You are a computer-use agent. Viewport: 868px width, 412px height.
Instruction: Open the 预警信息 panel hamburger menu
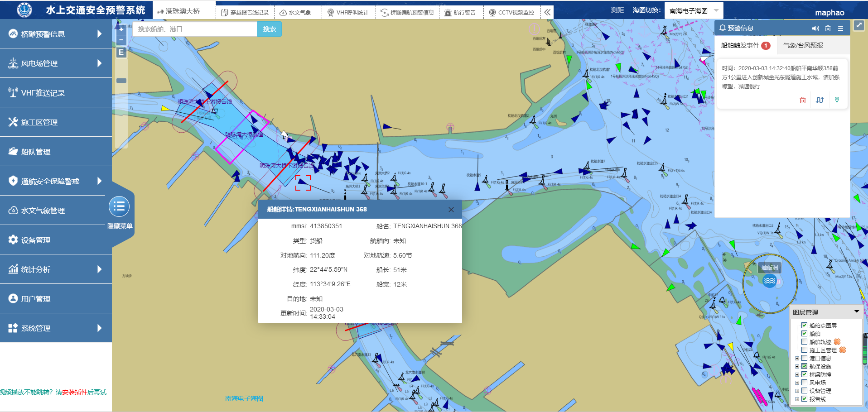pyautogui.click(x=840, y=28)
